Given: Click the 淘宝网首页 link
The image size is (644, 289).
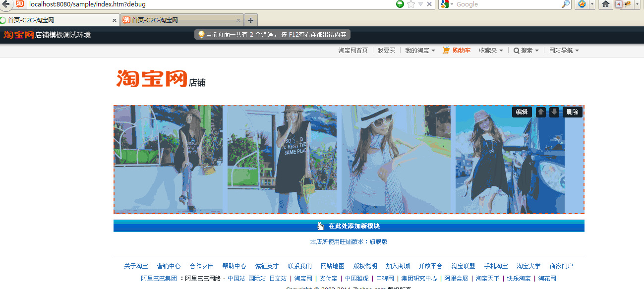Looking at the screenshot, I should pyautogui.click(x=353, y=51).
